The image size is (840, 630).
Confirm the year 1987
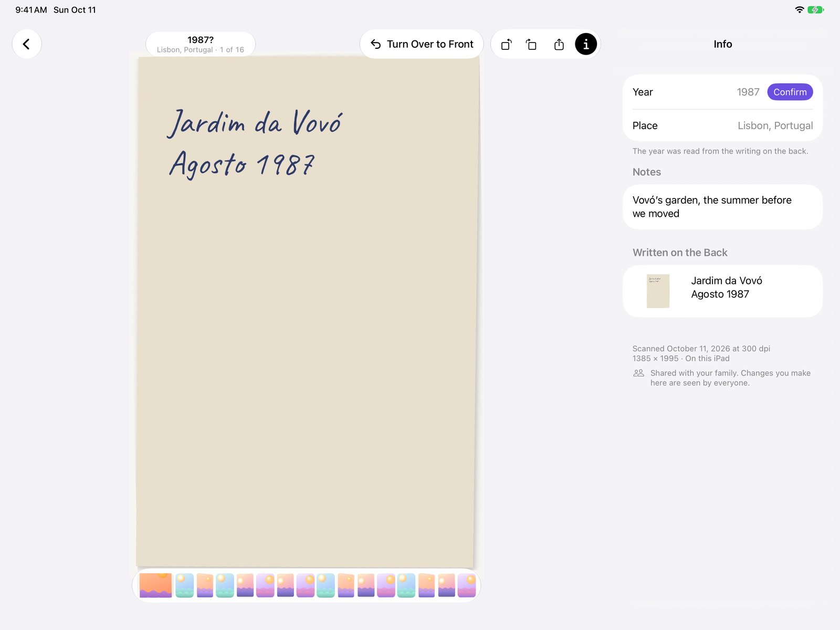click(790, 92)
